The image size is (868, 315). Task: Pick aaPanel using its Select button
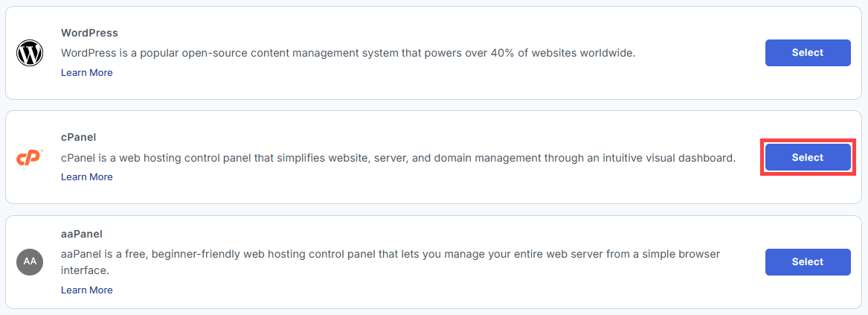pyautogui.click(x=808, y=262)
